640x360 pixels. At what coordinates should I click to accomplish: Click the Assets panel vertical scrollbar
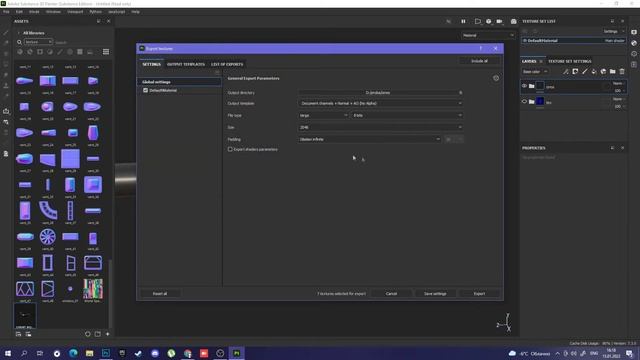click(x=109, y=294)
